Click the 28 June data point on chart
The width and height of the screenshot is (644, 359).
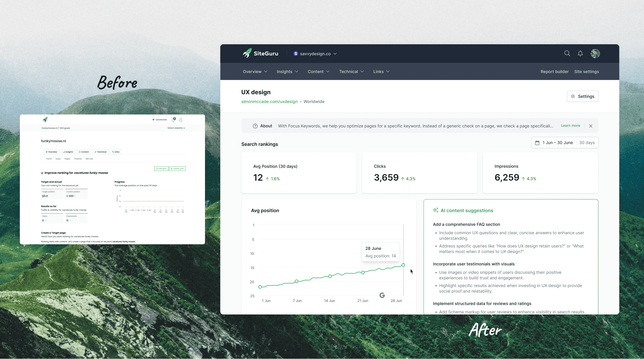click(403, 265)
